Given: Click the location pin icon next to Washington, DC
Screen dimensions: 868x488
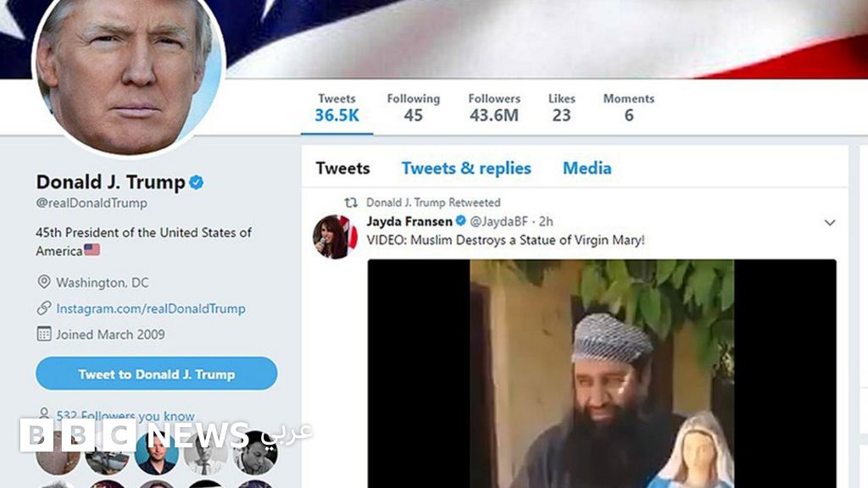Looking at the screenshot, I should [44, 282].
